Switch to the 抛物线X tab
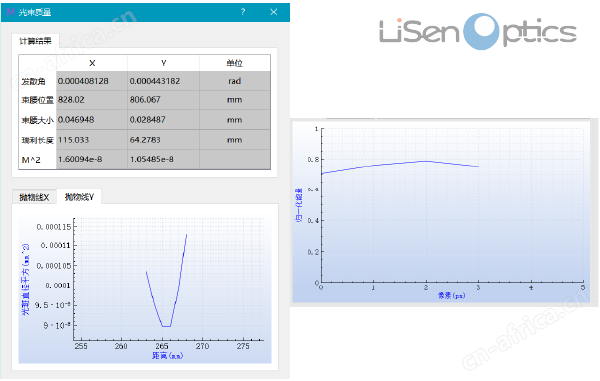This screenshot has height=381, width=600. click(x=34, y=197)
